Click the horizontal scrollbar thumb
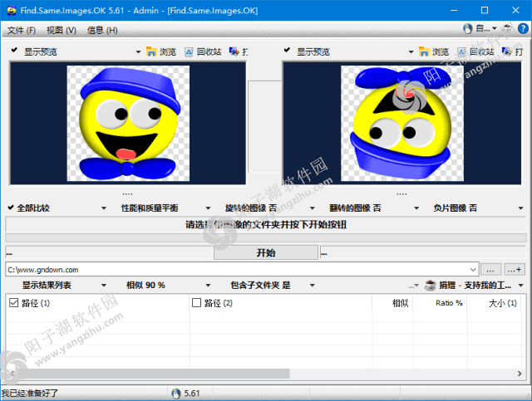This screenshot has height=401, width=532. click(x=153, y=374)
